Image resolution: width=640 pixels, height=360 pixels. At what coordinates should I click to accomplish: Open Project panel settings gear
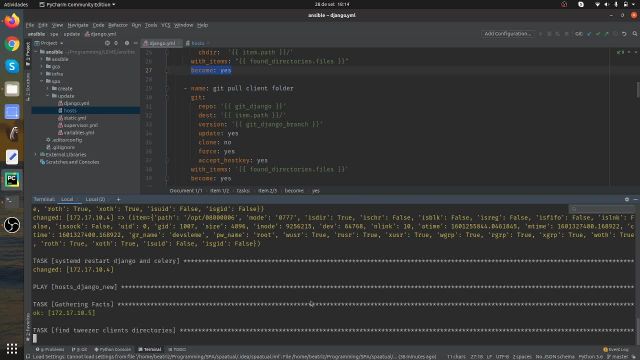127,43
